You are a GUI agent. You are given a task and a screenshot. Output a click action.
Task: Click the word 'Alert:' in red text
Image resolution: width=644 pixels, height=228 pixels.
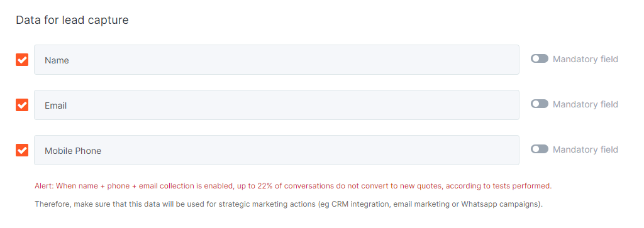tap(44, 186)
